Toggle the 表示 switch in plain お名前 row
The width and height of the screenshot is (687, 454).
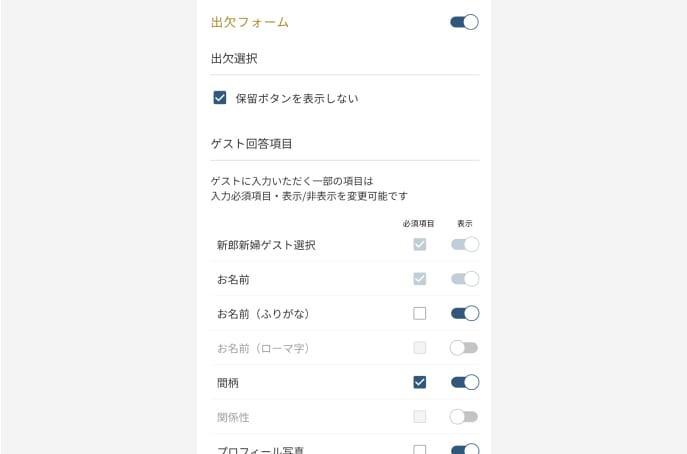464,279
